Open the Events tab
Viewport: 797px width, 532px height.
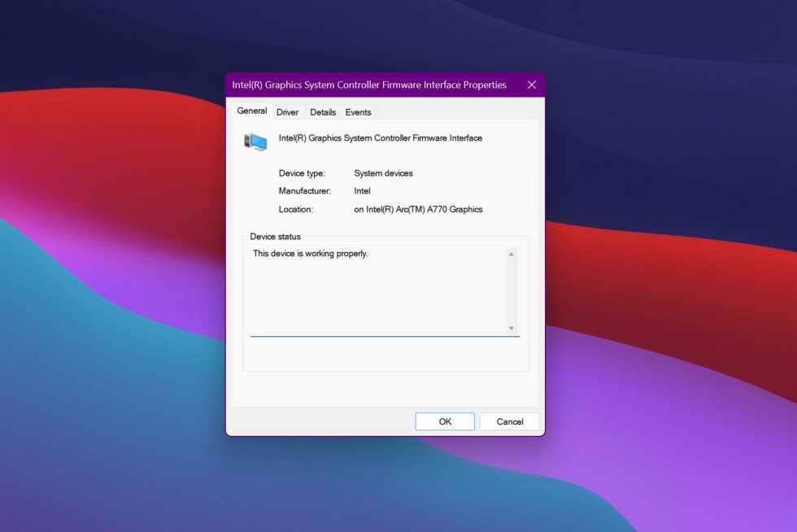pos(358,112)
